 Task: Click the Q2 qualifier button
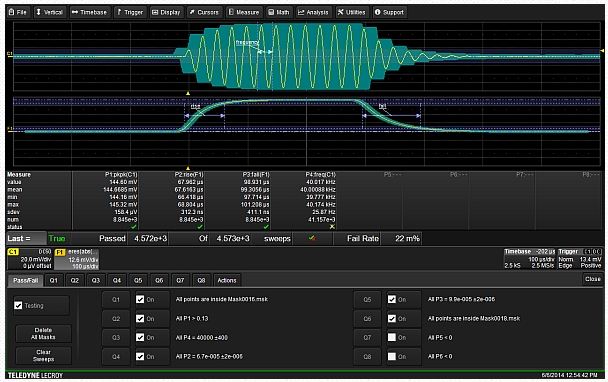[116, 318]
